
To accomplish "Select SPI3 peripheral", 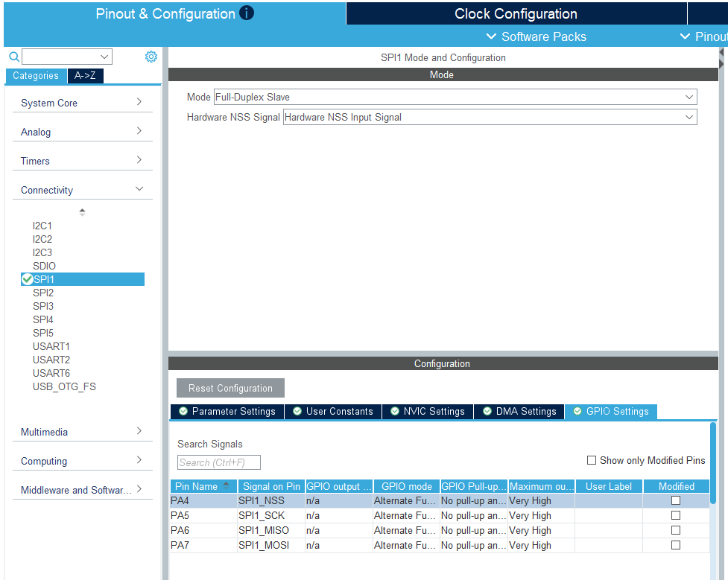I will coord(43,306).
